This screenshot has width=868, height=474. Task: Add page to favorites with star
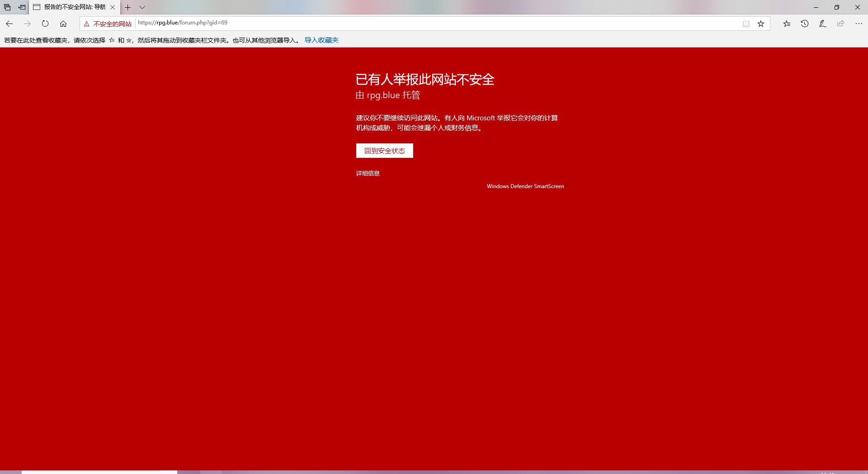pos(761,24)
